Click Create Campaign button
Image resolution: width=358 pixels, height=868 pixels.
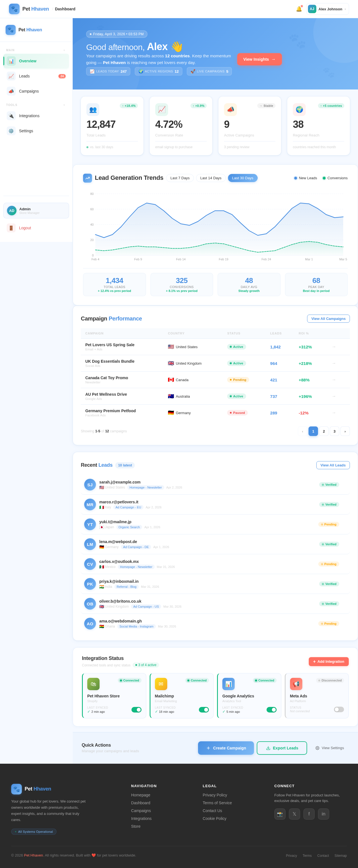click(226, 748)
